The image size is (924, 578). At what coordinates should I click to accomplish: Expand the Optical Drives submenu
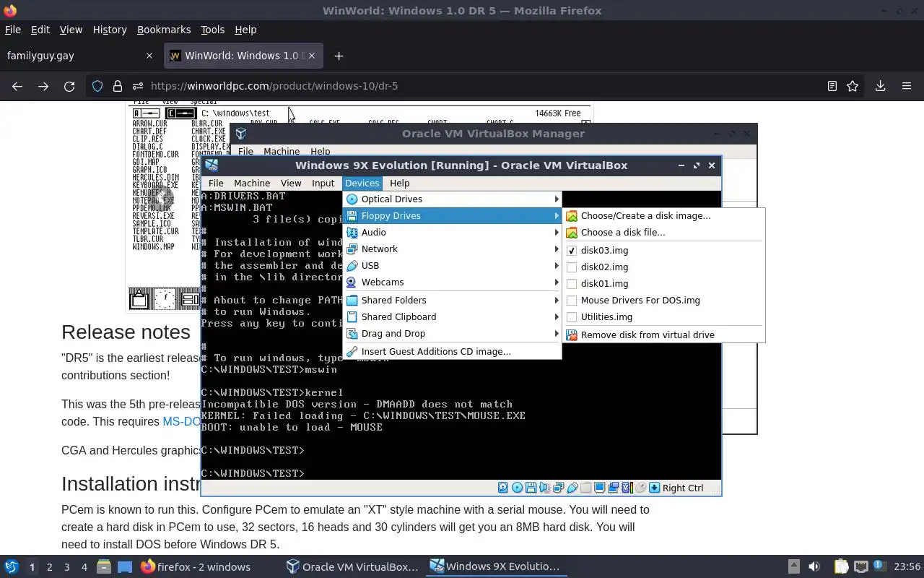pos(452,199)
